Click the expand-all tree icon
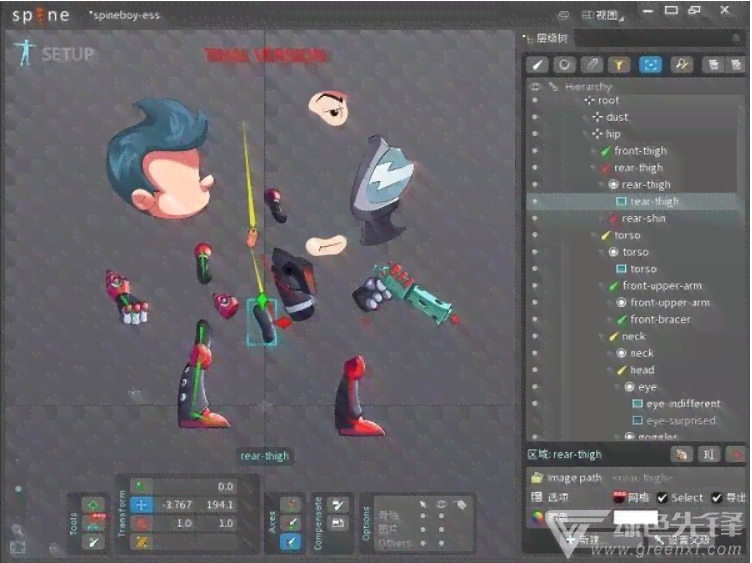Image resolution: width=752 pixels, height=563 pixels. (714, 65)
